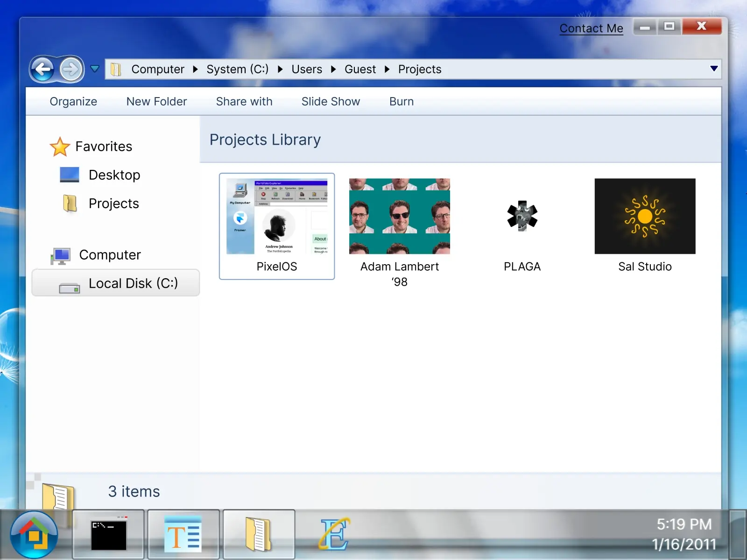Open the Organize menu
This screenshot has height=560, width=747.
coord(73,101)
